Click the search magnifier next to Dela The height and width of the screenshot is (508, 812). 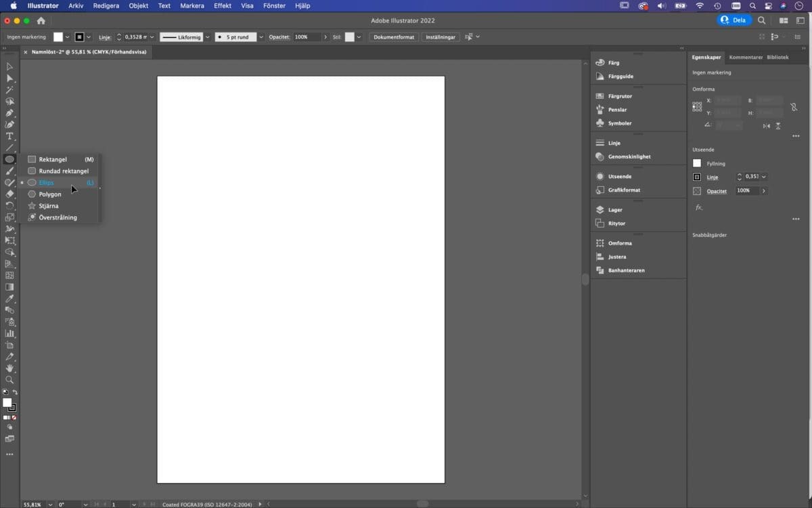coord(762,20)
